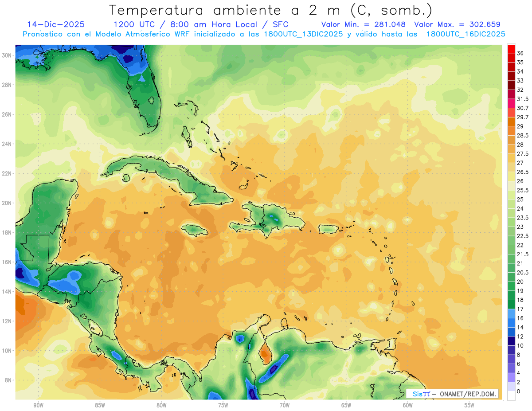Image resolution: width=532 pixels, height=411 pixels.
Task: Select the "20N" latitude label
Action: click(x=8, y=203)
